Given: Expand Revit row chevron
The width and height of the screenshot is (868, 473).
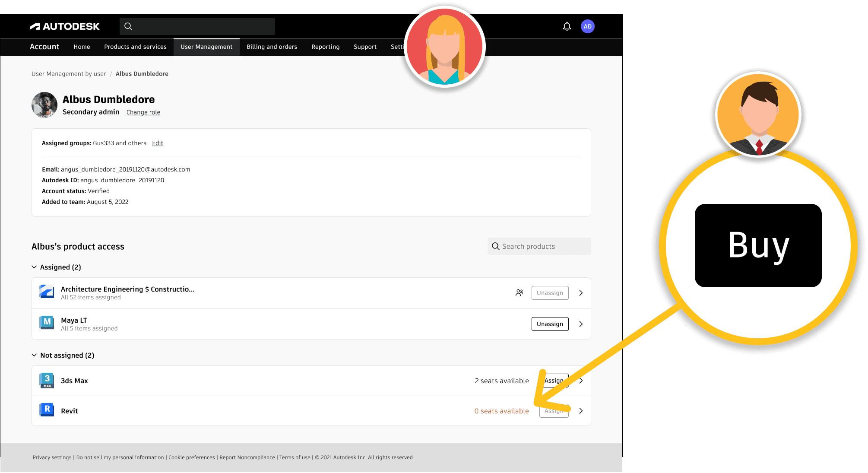Looking at the screenshot, I should point(581,411).
